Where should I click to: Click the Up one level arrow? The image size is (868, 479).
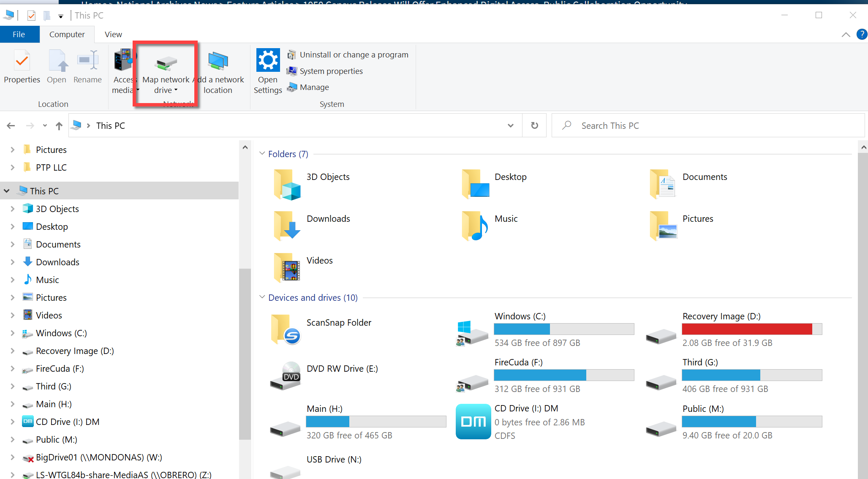coord(59,125)
